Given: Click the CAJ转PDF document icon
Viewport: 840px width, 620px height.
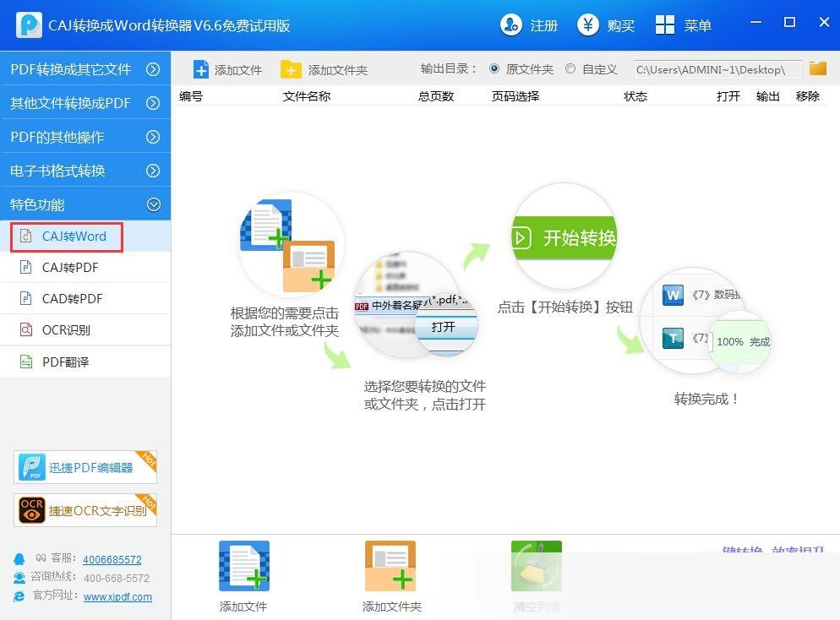Looking at the screenshot, I should [25, 267].
